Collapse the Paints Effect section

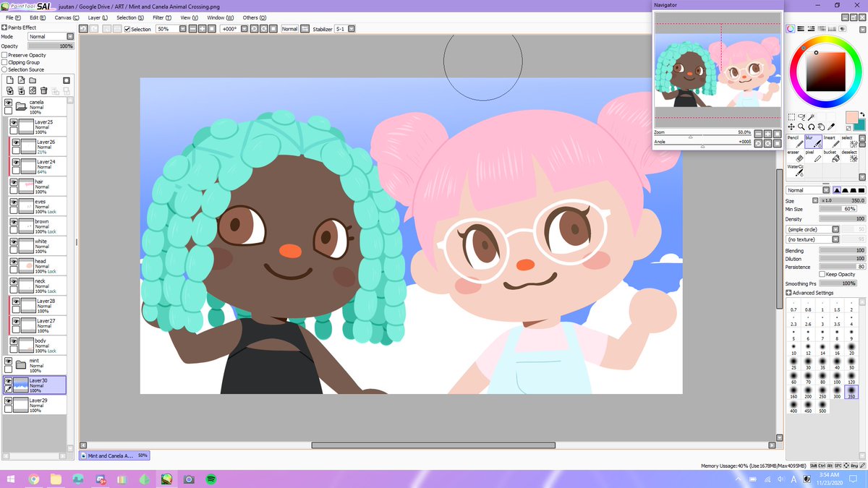pyautogui.click(x=4, y=27)
